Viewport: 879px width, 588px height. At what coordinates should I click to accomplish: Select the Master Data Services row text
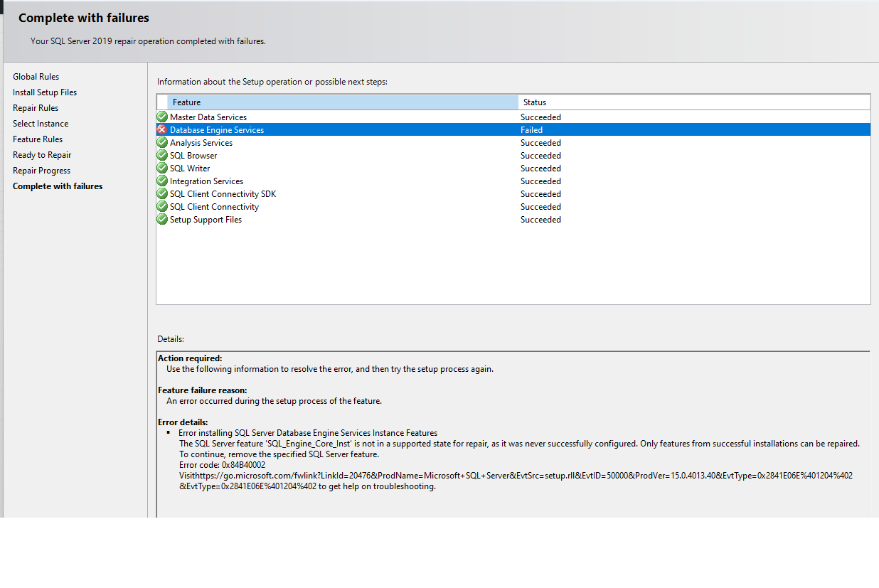point(208,117)
